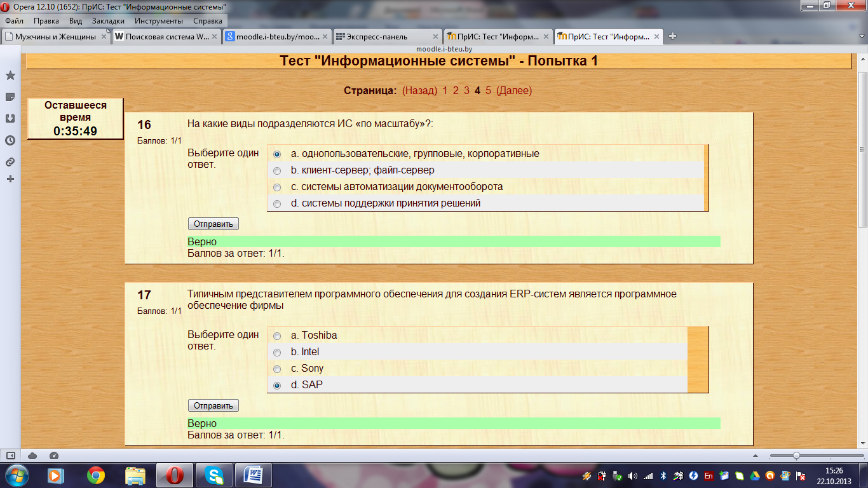Open the Справка menu
This screenshot has height=488, width=868.
click(208, 21)
